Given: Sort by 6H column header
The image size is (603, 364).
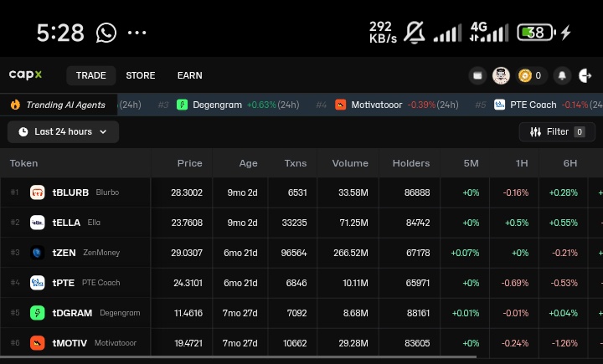Looking at the screenshot, I should pyautogui.click(x=570, y=163).
